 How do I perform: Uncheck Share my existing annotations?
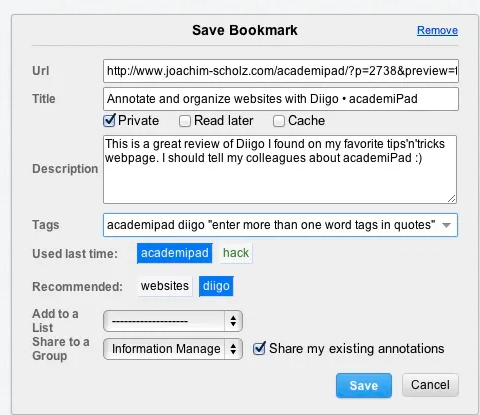pos(259,349)
